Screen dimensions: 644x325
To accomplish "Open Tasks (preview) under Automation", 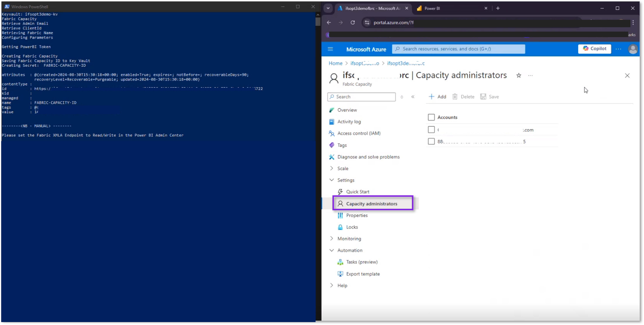I will click(x=362, y=262).
